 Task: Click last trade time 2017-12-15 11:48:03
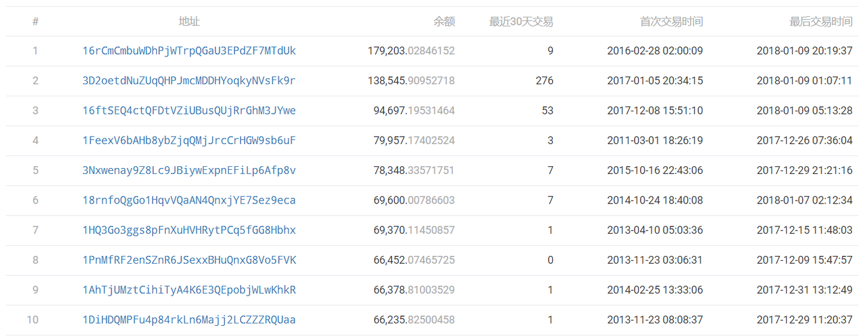[805, 231]
